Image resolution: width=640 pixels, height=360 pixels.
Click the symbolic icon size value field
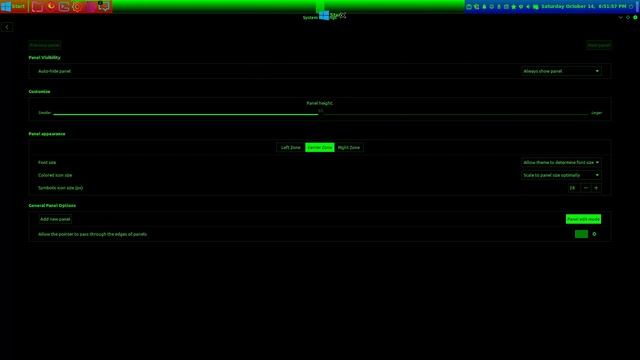[x=574, y=188]
